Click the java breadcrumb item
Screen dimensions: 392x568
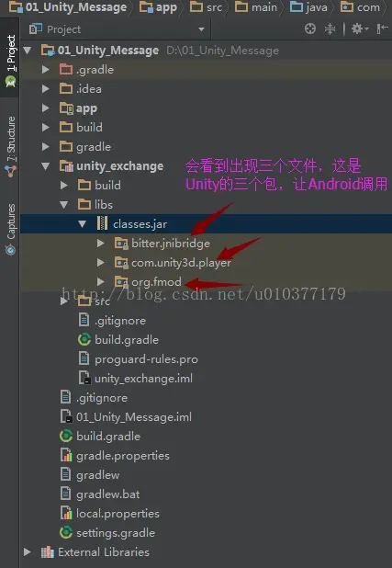[308, 7]
